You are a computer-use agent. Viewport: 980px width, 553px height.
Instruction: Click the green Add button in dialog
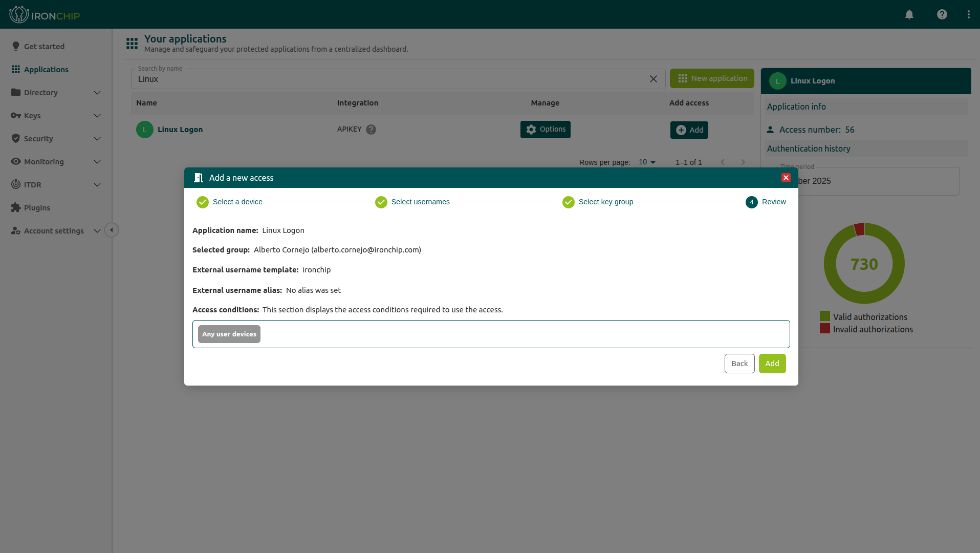(x=772, y=364)
